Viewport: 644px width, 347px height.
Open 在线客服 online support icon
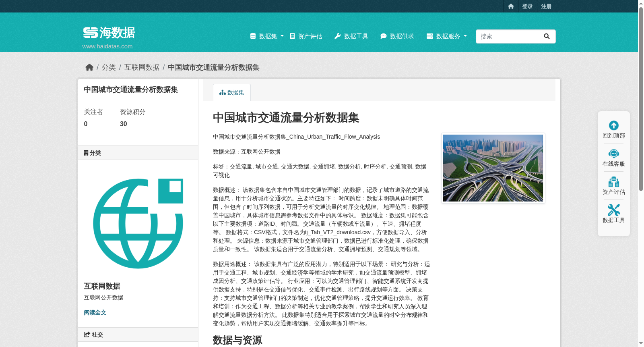tap(614, 154)
